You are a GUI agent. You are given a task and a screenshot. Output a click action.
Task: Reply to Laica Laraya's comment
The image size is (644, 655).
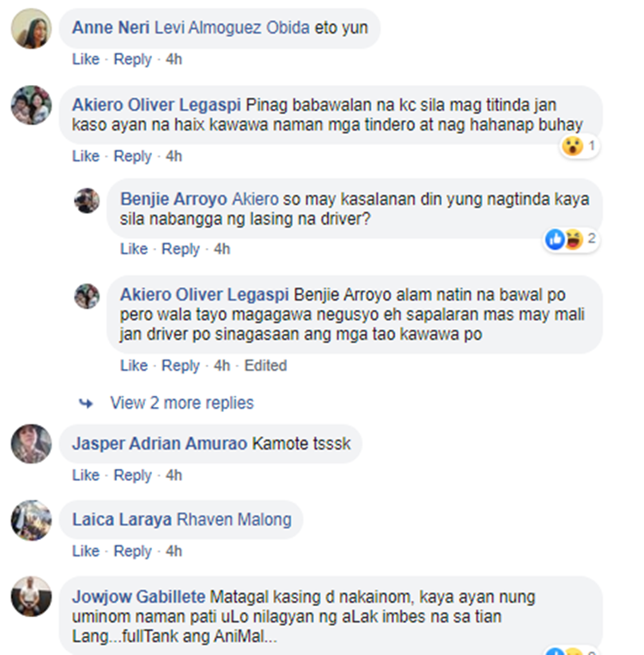[x=132, y=551]
